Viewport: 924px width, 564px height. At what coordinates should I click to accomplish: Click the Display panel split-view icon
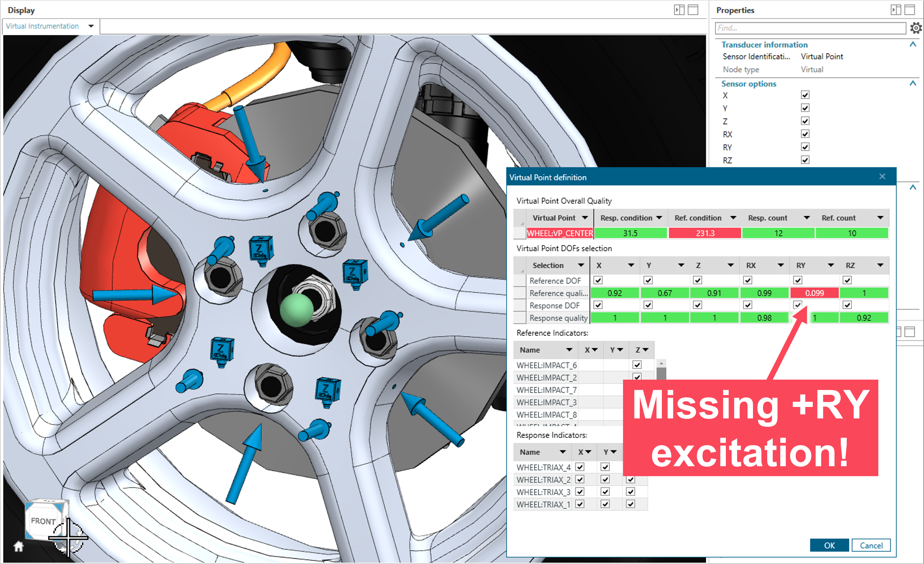point(679,10)
